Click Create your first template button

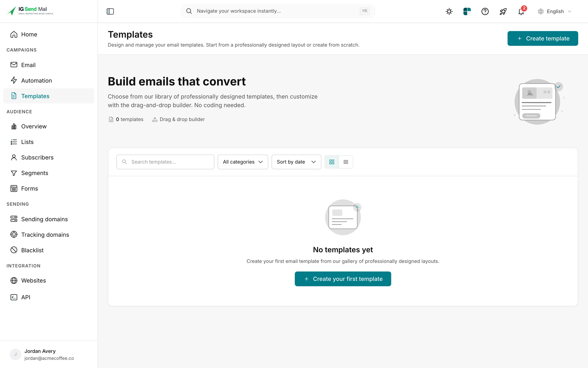click(343, 279)
